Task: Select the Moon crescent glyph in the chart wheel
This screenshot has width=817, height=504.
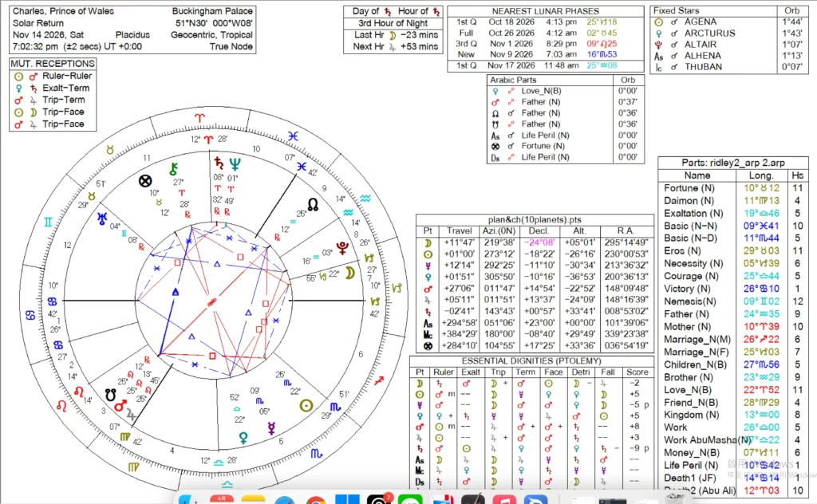Action: tap(349, 273)
